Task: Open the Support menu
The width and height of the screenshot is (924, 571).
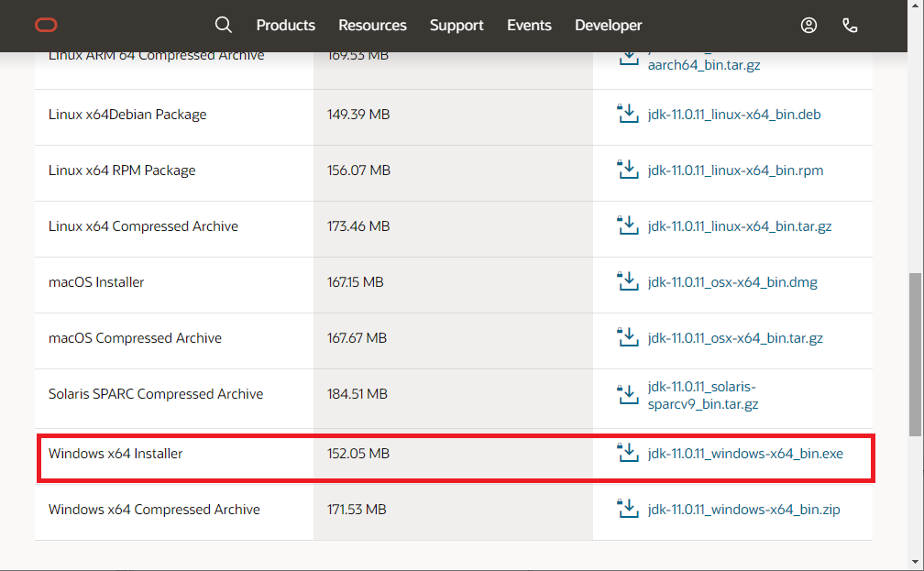Action: [456, 26]
